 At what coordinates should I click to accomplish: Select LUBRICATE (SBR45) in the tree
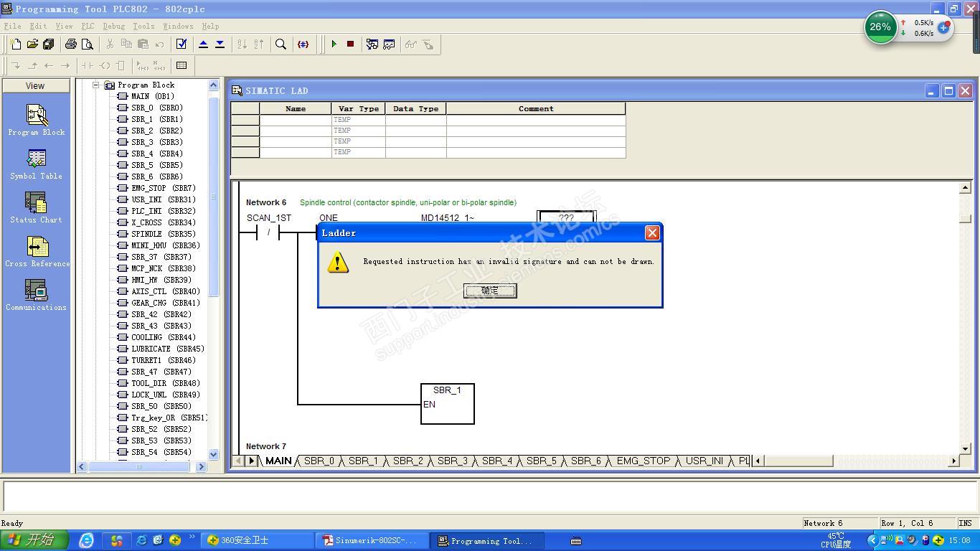(x=167, y=349)
